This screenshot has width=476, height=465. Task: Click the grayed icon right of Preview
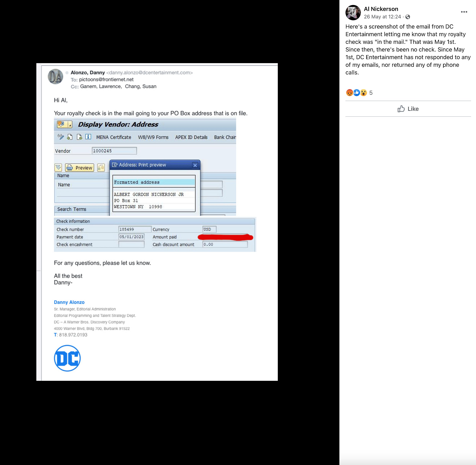pyautogui.click(x=101, y=168)
